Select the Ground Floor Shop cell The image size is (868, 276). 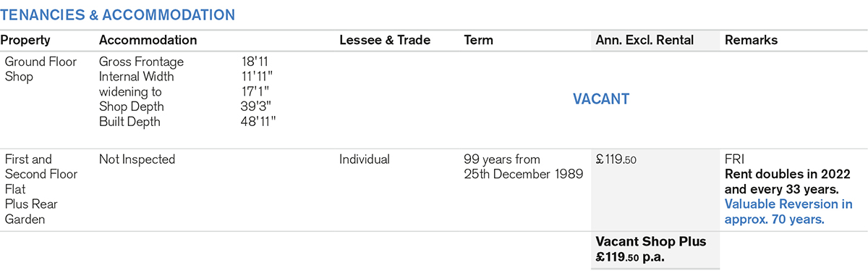pos(41,70)
